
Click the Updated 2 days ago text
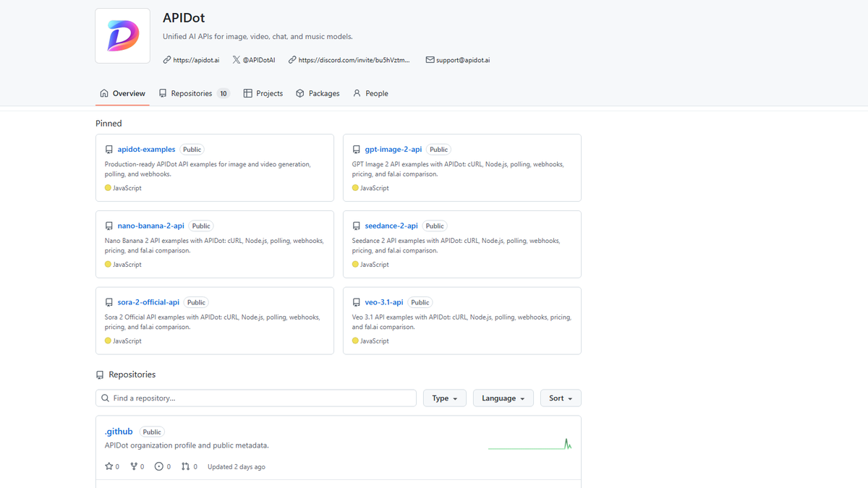coord(237,467)
